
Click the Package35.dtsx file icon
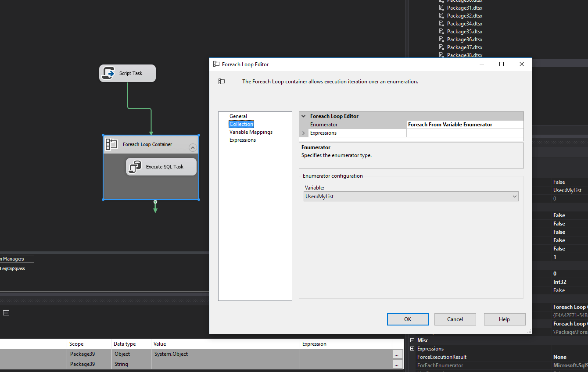[x=442, y=32]
